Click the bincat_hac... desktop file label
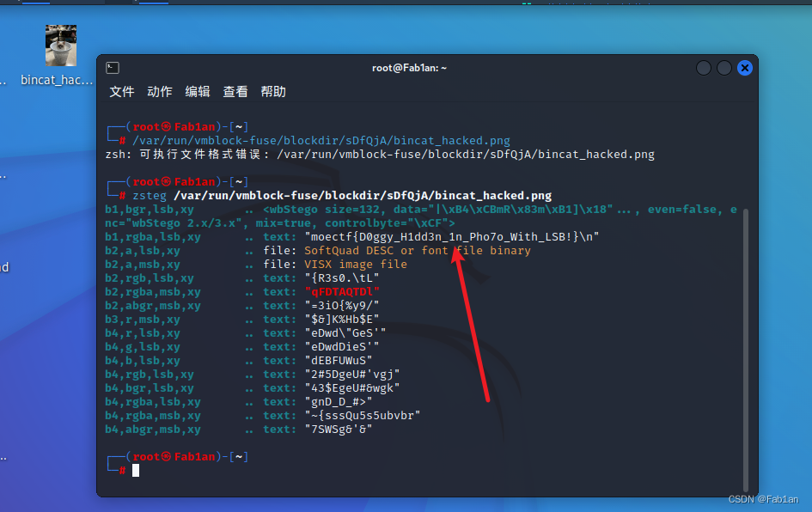Screen dimensions: 812x512 pos(57,80)
